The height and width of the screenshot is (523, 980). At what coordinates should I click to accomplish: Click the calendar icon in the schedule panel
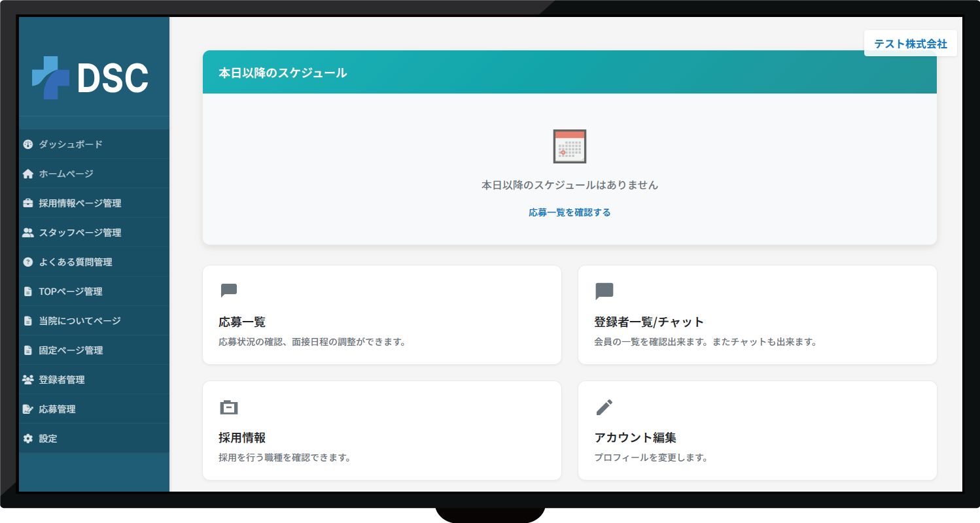tap(569, 146)
